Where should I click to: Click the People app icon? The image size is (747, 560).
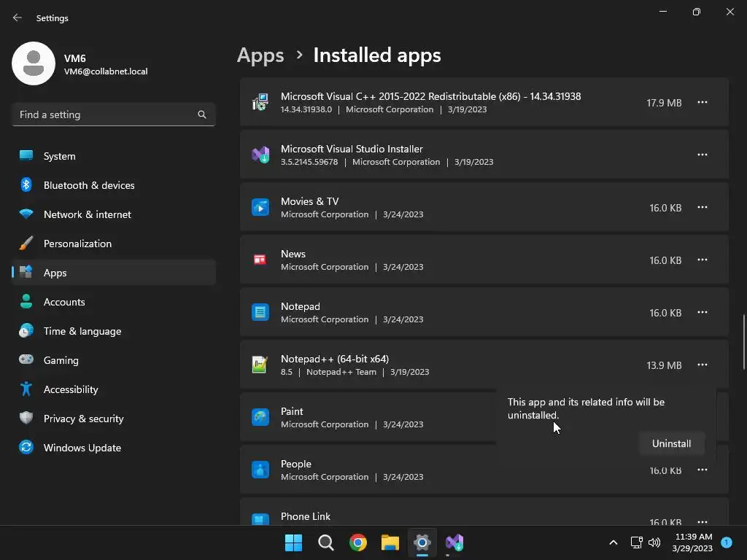(x=260, y=470)
